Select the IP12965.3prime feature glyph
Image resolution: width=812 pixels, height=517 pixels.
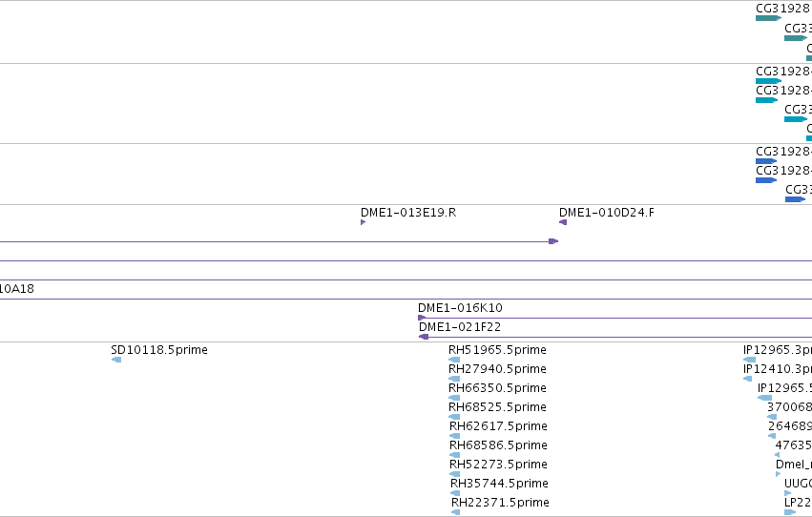click(x=749, y=360)
